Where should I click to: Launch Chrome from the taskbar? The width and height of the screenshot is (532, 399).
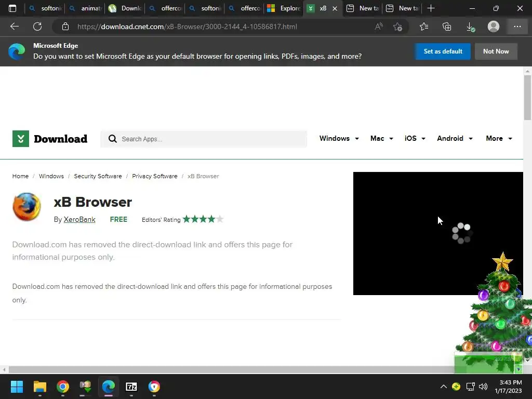point(63,387)
